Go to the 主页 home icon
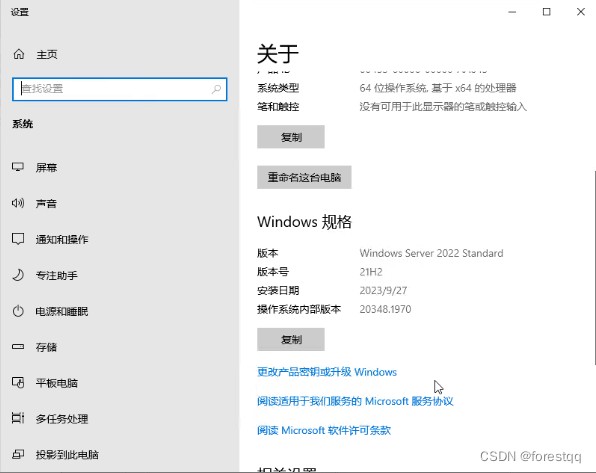 tap(19, 54)
